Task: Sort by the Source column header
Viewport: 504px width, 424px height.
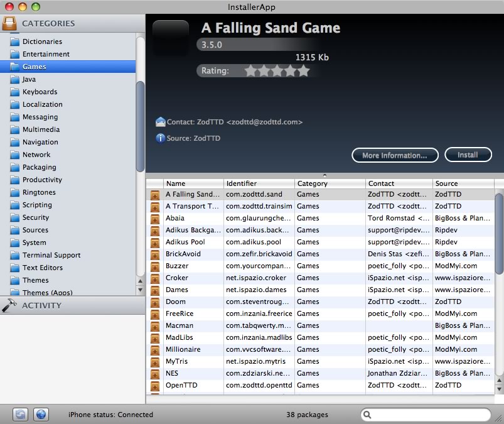Action: point(463,183)
